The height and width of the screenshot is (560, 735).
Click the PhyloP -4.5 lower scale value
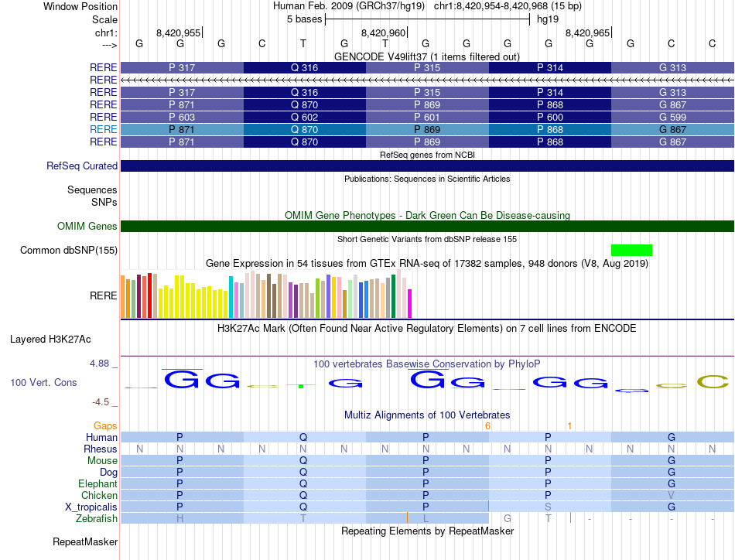click(x=101, y=402)
